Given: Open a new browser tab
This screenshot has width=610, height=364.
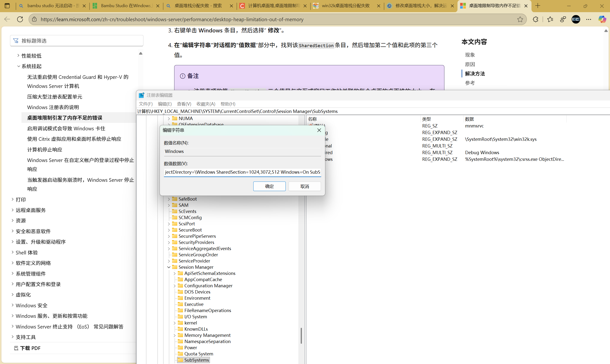Looking at the screenshot, I should pyautogui.click(x=538, y=6).
